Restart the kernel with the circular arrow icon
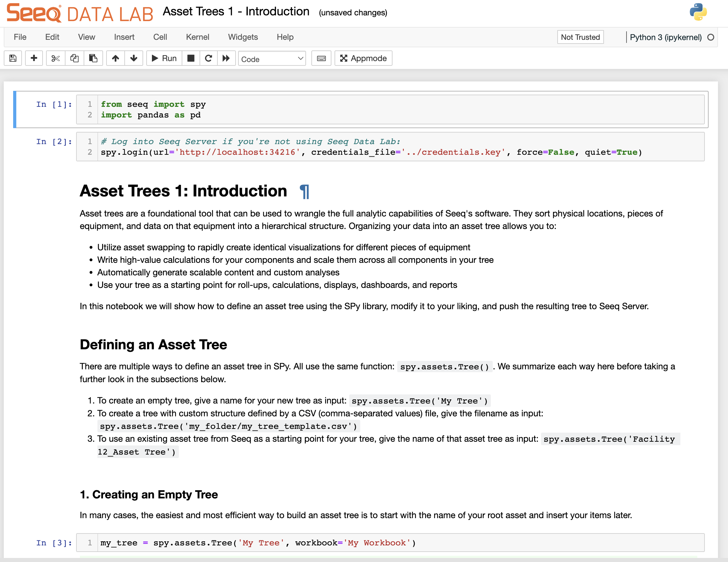The image size is (728, 562). pyautogui.click(x=208, y=58)
